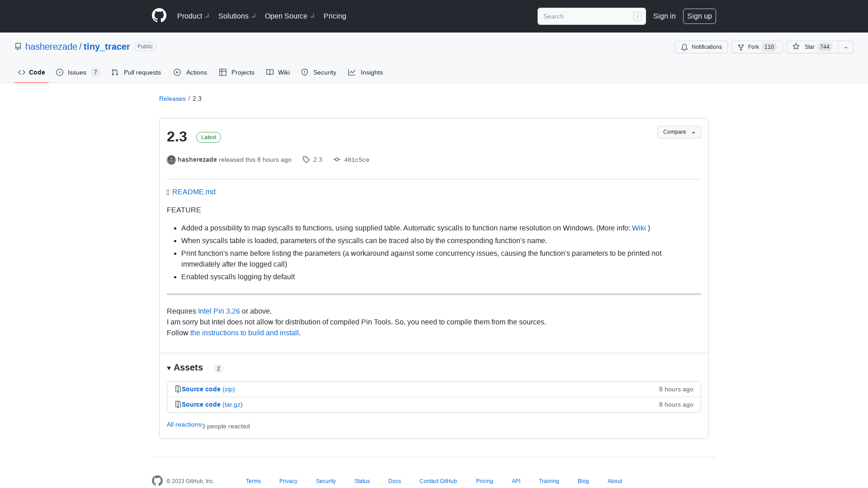868x488 pixels.
Task: Click hasherezade's avatar image
Action: (171, 160)
